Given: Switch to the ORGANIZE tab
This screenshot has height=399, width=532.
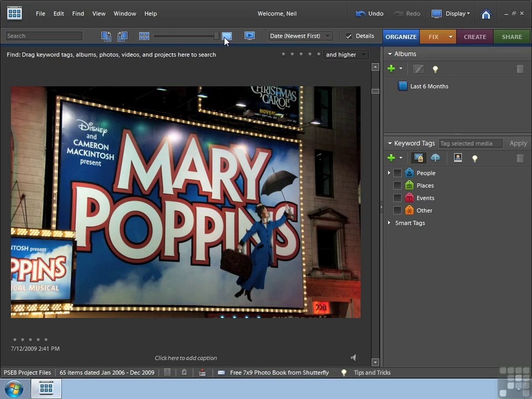Looking at the screenshot, I should (401, 37).
